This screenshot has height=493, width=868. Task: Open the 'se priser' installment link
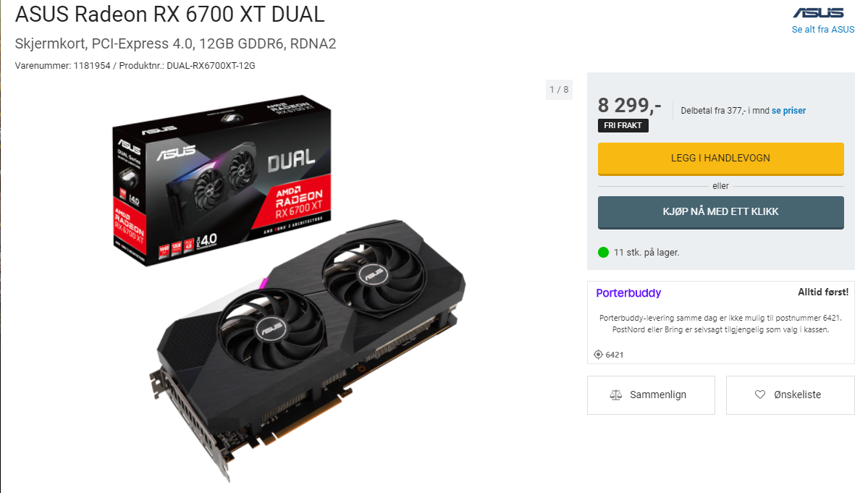[789, 111]
